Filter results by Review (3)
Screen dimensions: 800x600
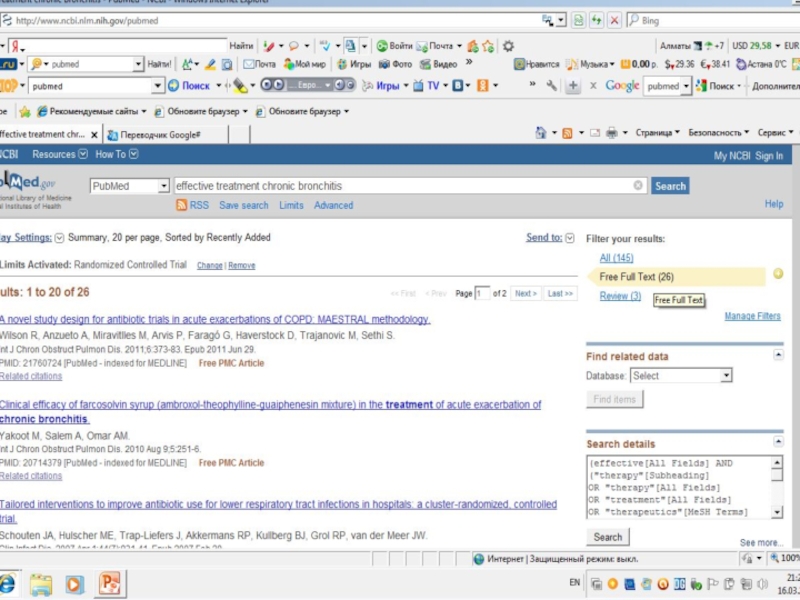620,296
